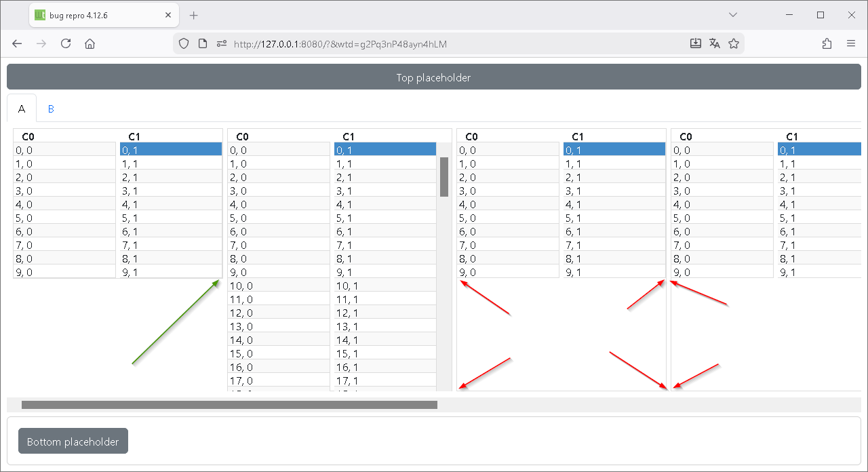Click the browser Back arrow

coord(18,43)
